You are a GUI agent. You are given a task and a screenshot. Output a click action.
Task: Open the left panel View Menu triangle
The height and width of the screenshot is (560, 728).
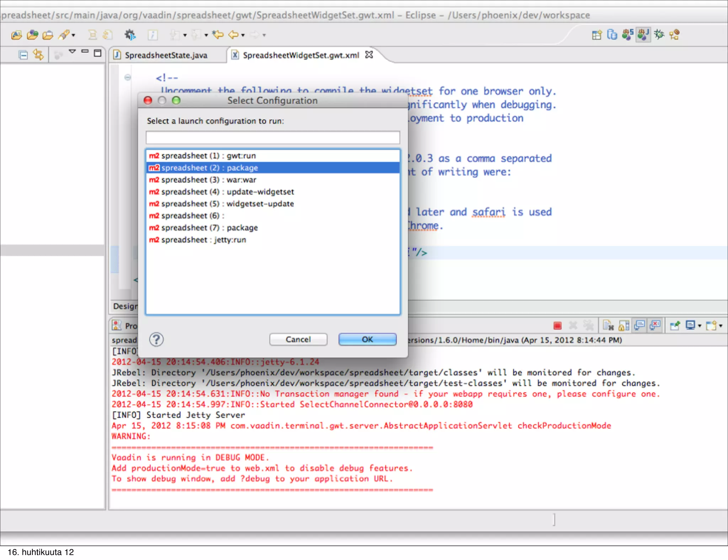click(72, 52)
